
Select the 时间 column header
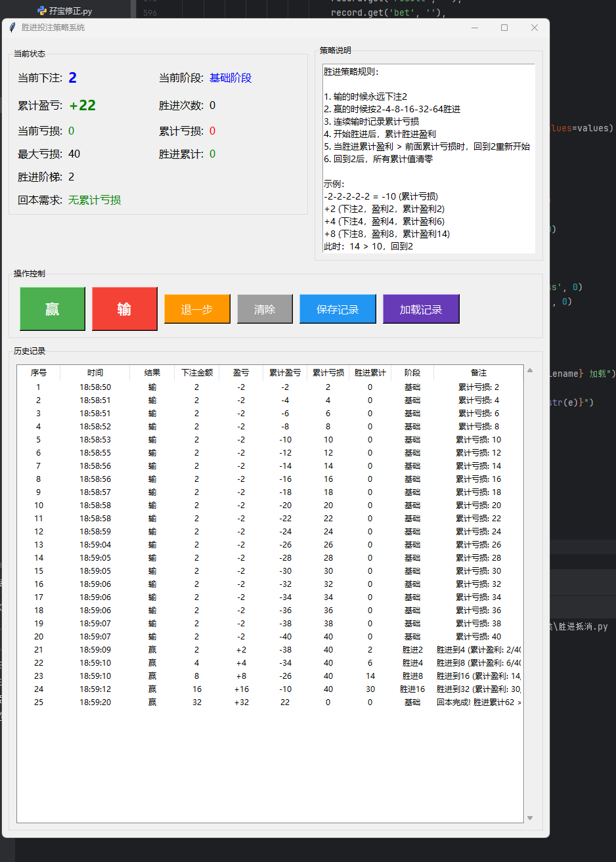click(x=95, y=373)
